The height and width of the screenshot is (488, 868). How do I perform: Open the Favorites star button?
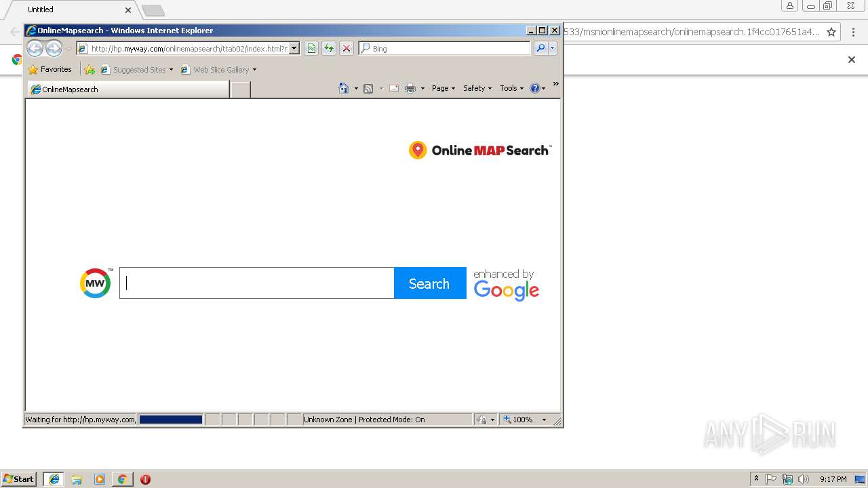(50, 69)
